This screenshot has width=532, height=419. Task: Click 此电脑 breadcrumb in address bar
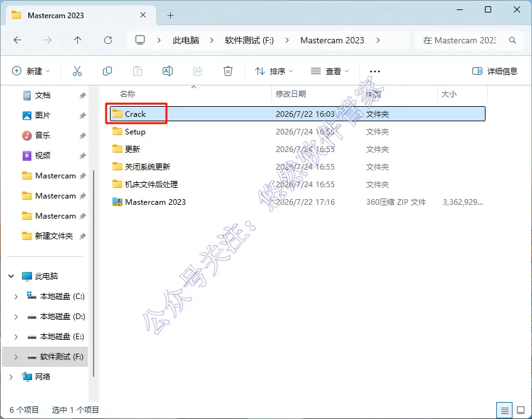point(186,40)
